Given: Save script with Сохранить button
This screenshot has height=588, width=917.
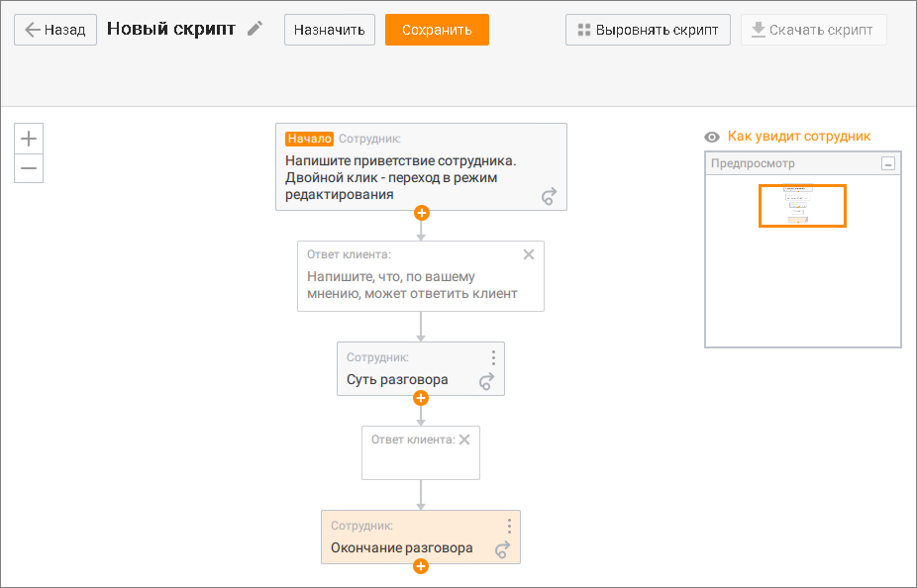Looking at the screenshot, I should point(437,30).
